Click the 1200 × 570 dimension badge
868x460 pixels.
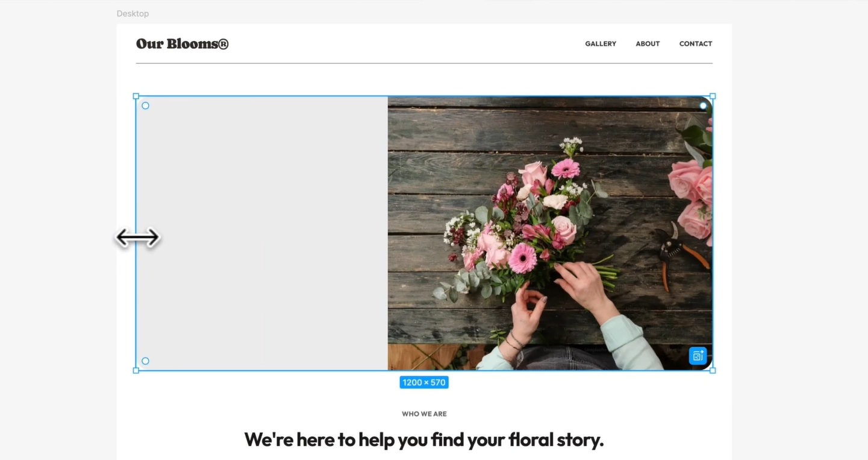[424, 382]
